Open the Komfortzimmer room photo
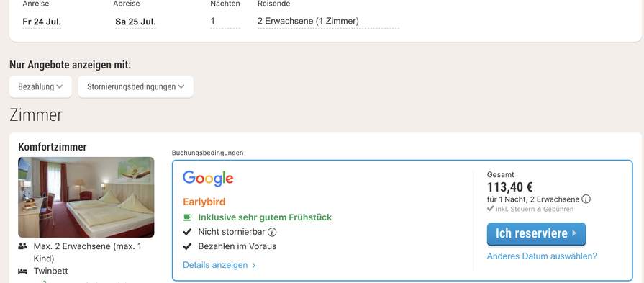The height and width of the screenshot is (283, 644). tap(86, 197)
